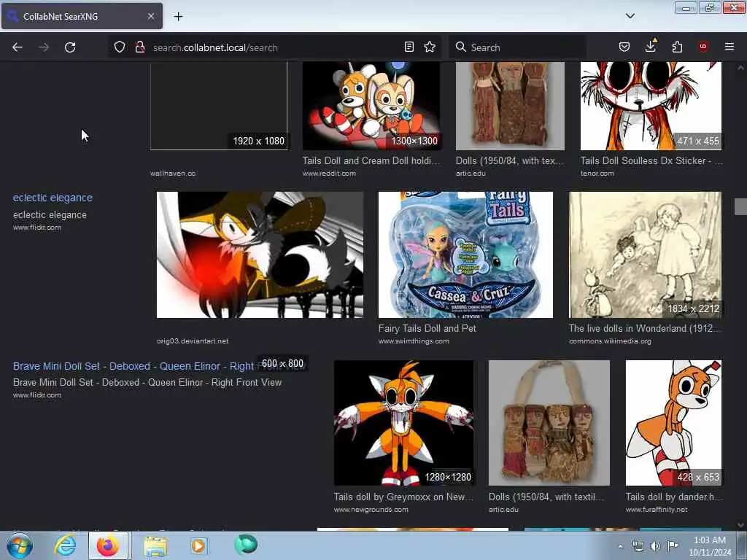This screenshot has width=747, height=560.
Task: Toggle reader view icon in address bar
Action: coord(409,47)
